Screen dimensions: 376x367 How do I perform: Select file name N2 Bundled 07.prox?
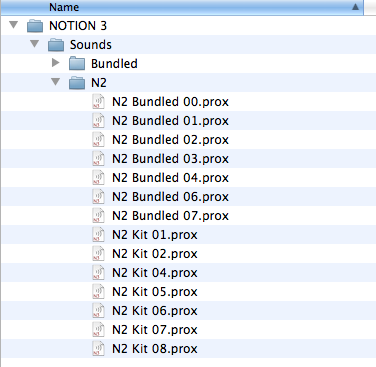point(171,216)
